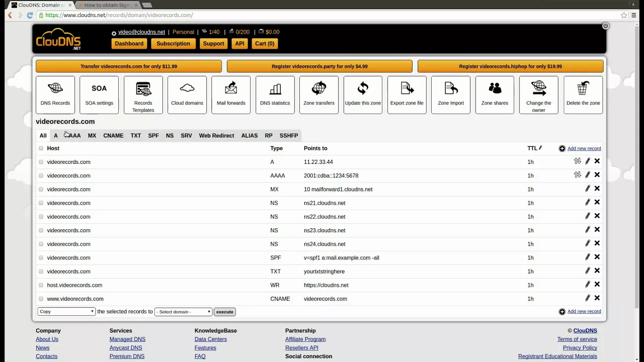
Task: Check the TXT record row checkbox
Action: pos(41,271)
